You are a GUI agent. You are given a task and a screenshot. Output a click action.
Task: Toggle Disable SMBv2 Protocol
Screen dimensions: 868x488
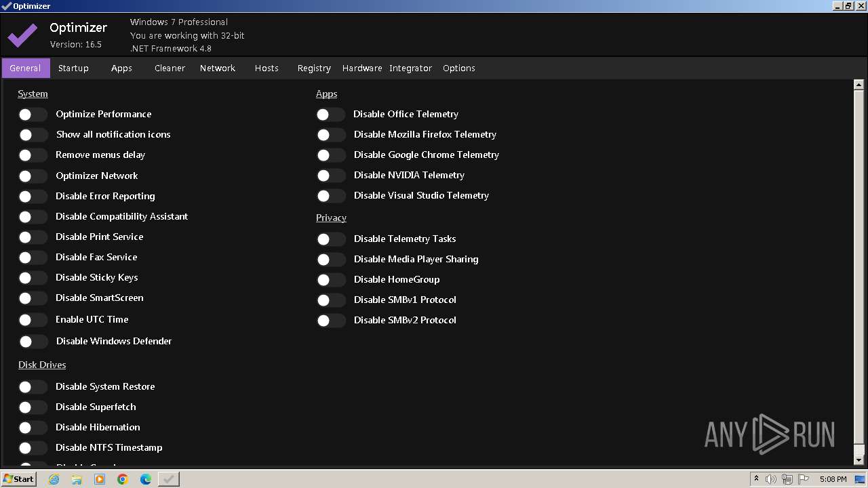coord(331,321)
